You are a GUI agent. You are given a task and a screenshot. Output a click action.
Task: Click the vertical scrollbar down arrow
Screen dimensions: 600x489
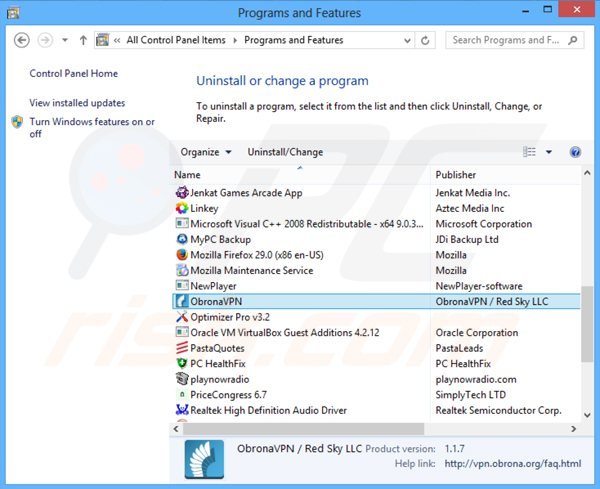[587, 415]
